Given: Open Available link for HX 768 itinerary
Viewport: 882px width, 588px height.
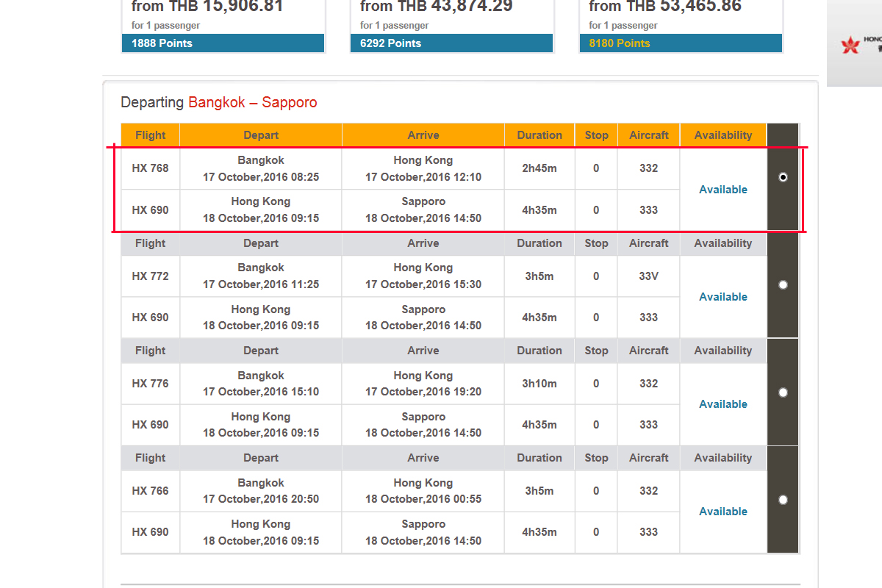Looking at the screenshot, I should click(723, 190).
